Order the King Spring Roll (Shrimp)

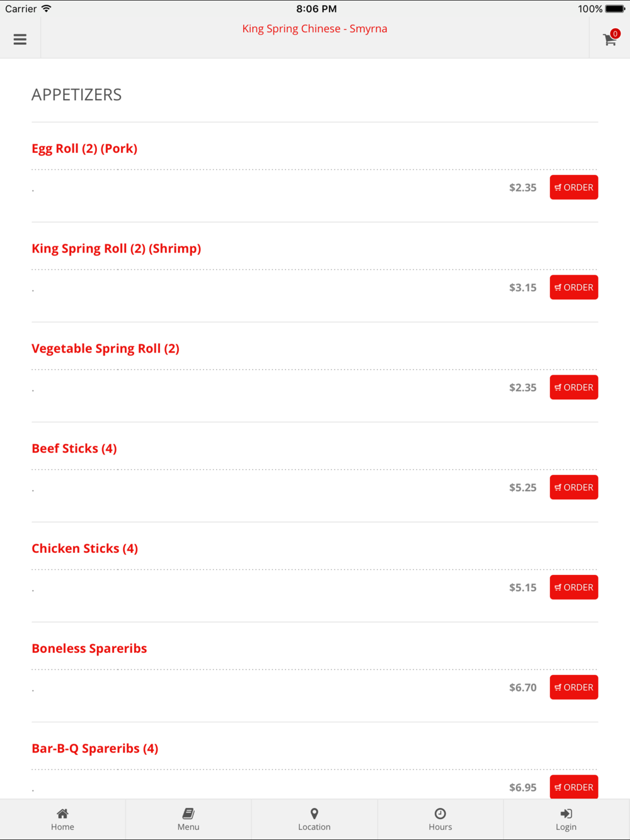click(574, 287)
